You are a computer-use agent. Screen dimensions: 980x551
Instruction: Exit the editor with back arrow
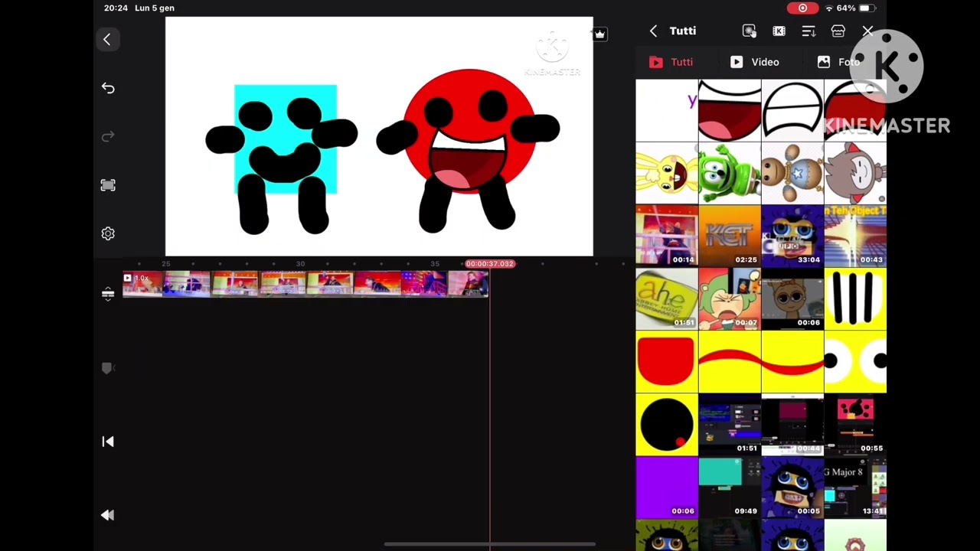click(x=107, y=40)
